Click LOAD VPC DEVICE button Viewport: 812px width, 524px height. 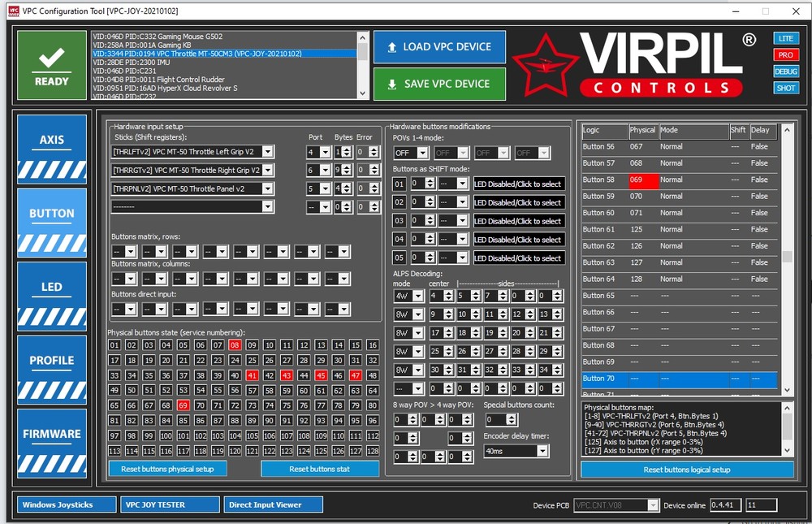point(439,46)
